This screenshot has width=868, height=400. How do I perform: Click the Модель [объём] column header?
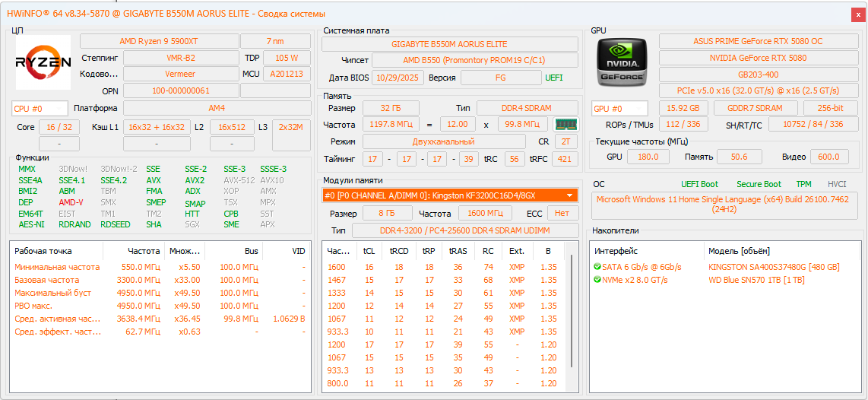click(x=781, y=251)
